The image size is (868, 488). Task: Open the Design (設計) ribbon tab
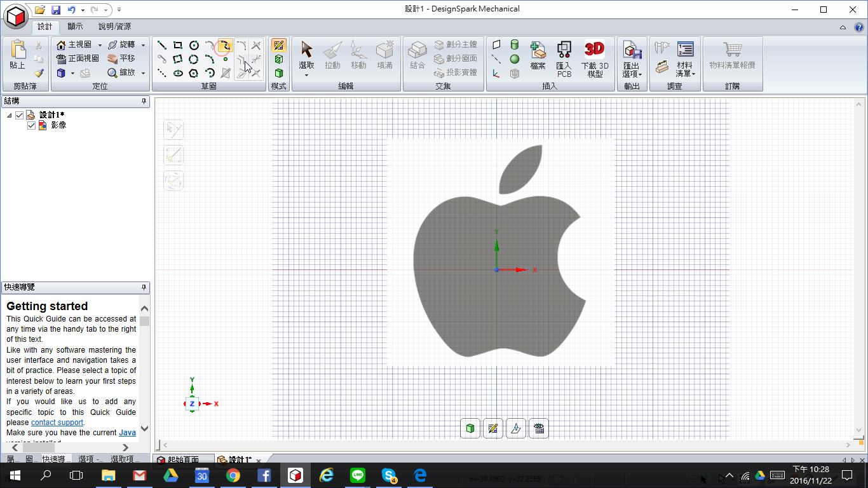point(45,27)
